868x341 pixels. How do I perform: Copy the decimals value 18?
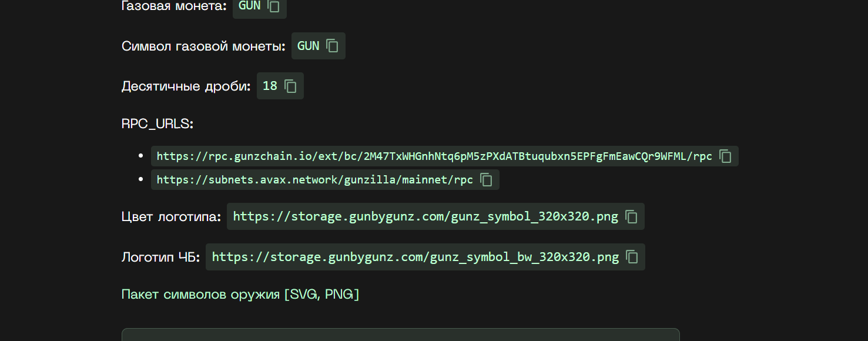tap(291, 86)
